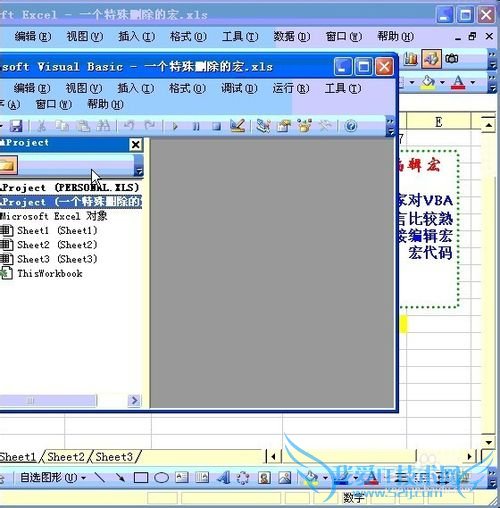This screenshot has width=500, height=508.
Task: Open the 自选图形(U) AutoShapes dropdown
Action: [x=53, y=478]
